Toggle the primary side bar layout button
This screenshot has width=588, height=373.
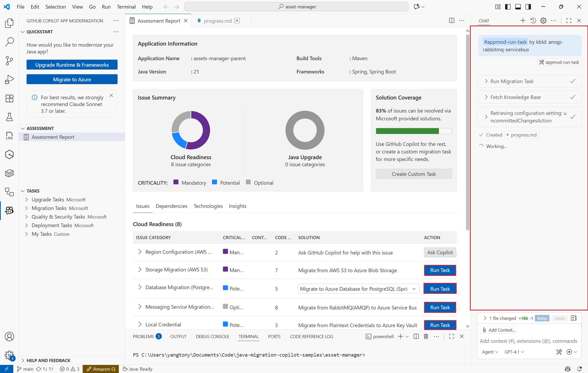508,7
